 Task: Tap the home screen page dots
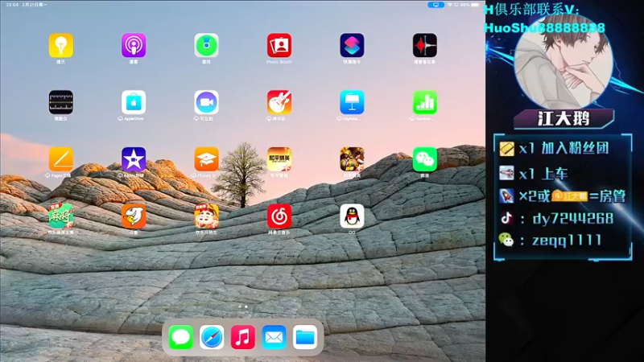coord(243,306)
